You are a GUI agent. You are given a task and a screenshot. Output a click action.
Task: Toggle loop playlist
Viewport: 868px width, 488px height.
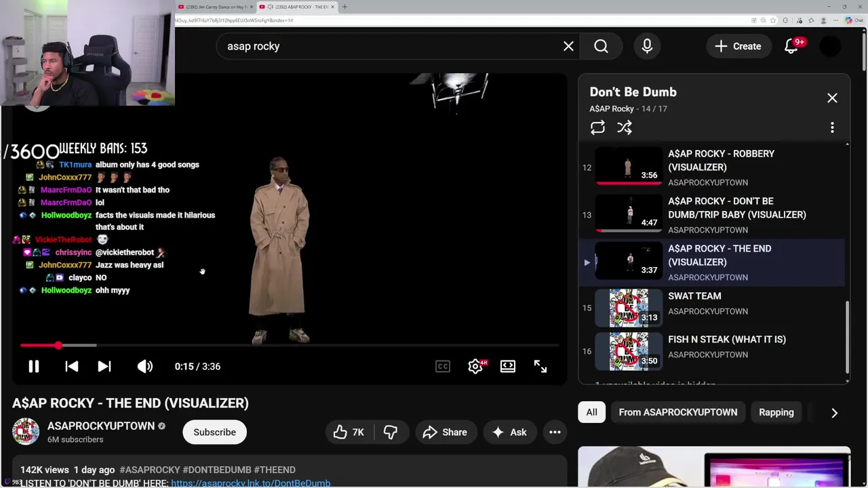point(597,127)
